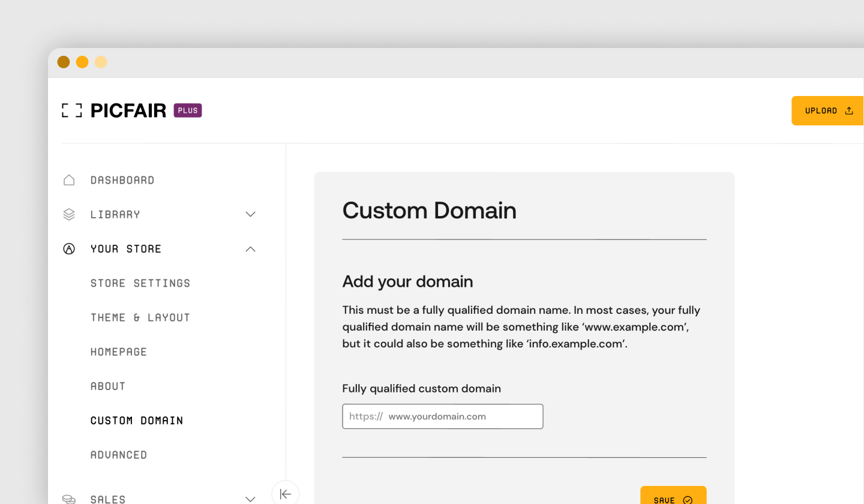Click the purple PLUS badge
The width and height of the screenshot is (864, 504).
[x=188, y=110]
